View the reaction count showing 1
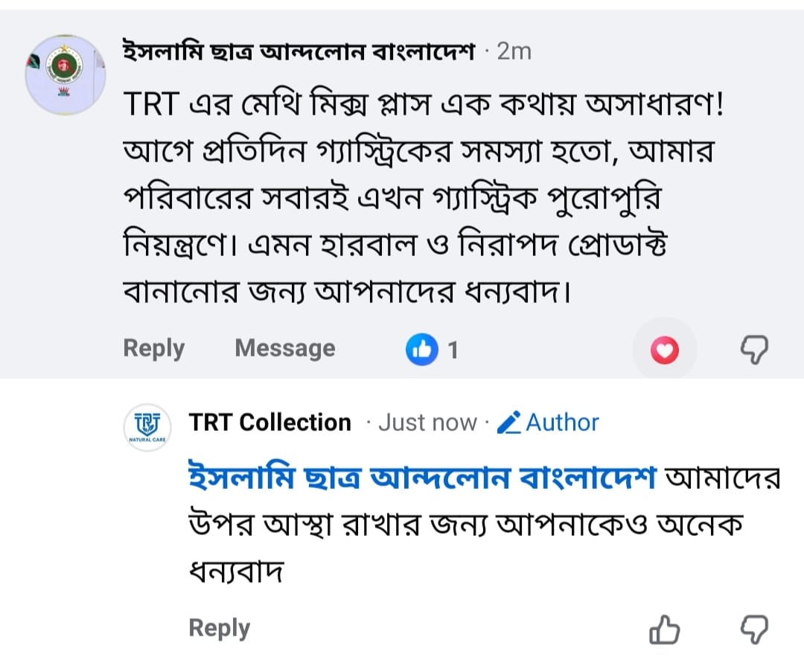This screenshot has height=672, width=804. 453,351
